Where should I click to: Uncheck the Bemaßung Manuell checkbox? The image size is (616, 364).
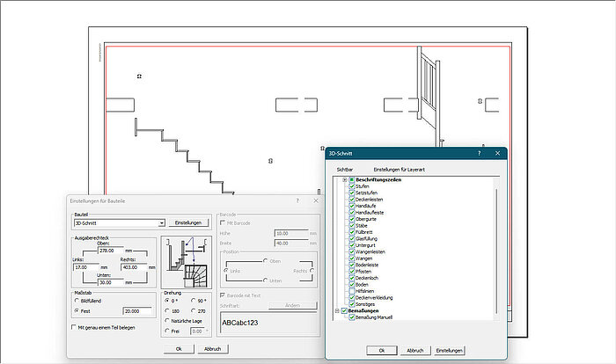[x=352, y=317]
